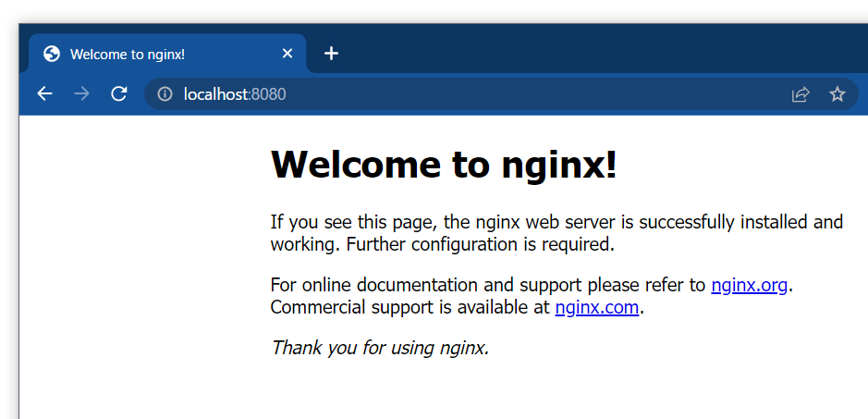Close the Welcome to nginx! tab
This screenshot has width=868, height=419.
tap(287, 54)
